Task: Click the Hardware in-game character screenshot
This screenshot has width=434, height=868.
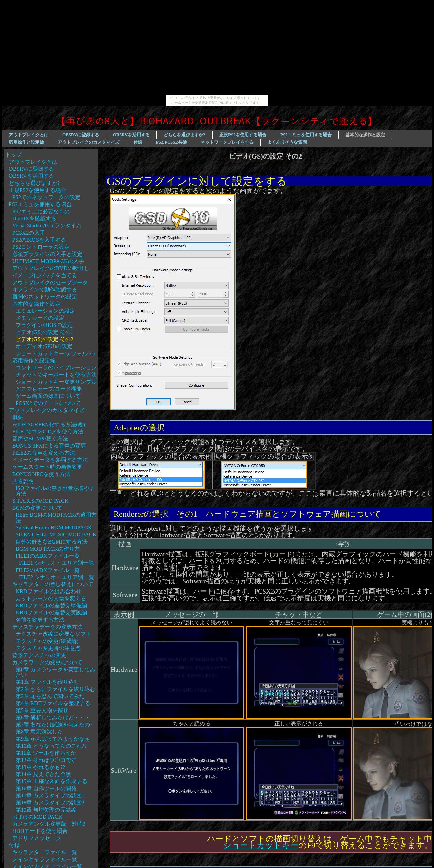Action: (393, 673)
